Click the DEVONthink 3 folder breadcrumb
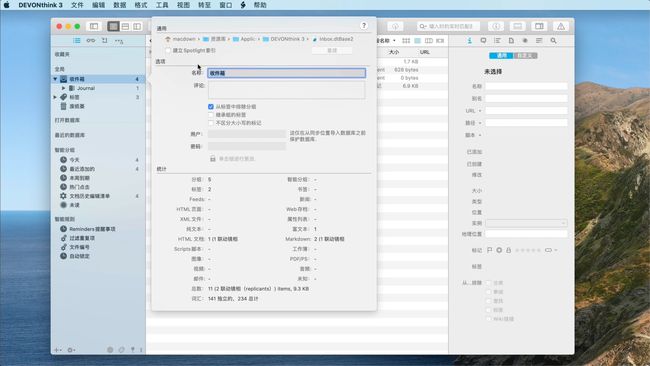This screenshot has height=366, width=650. (284, 39)
